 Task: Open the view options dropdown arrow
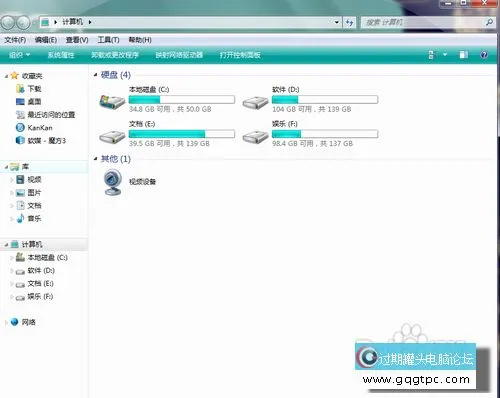coord(445,55)
